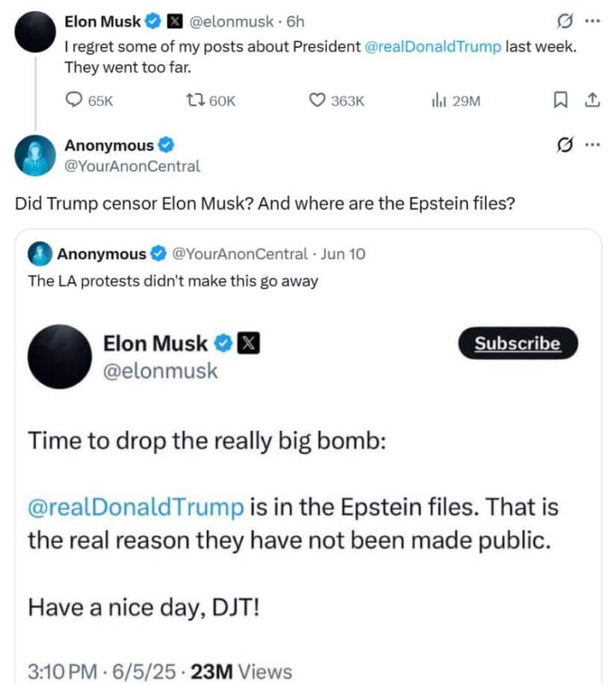Image resolution: width=616 pixels, height=684 pixels.
Task: Bookmark Elon Musk's top post
Action: click(x=560, y=101)
